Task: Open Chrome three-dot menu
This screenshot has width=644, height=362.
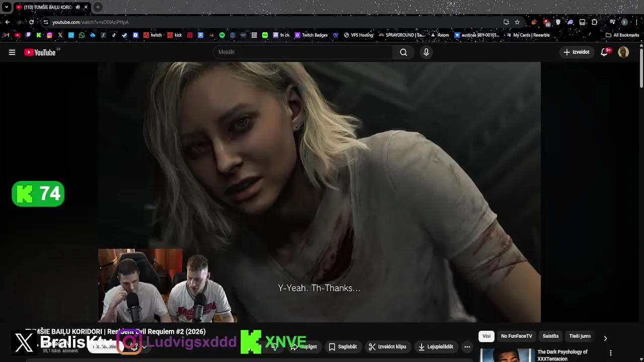Action: coord(636,22)
